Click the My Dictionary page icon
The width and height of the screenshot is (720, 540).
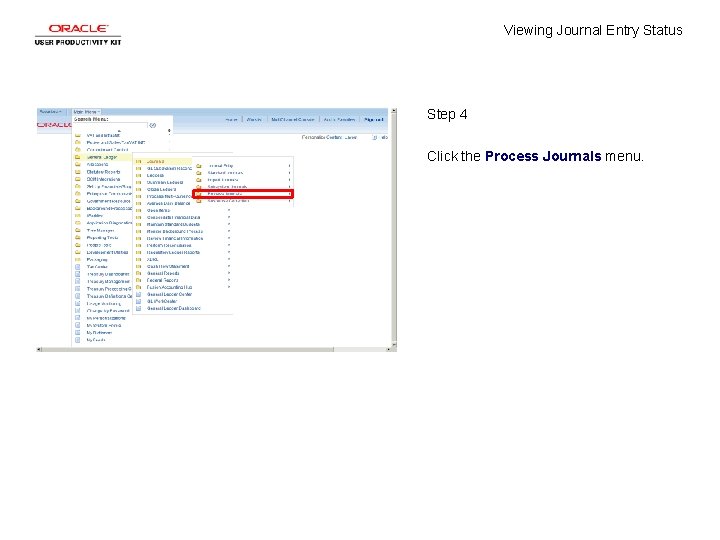[x=78, y=333]
